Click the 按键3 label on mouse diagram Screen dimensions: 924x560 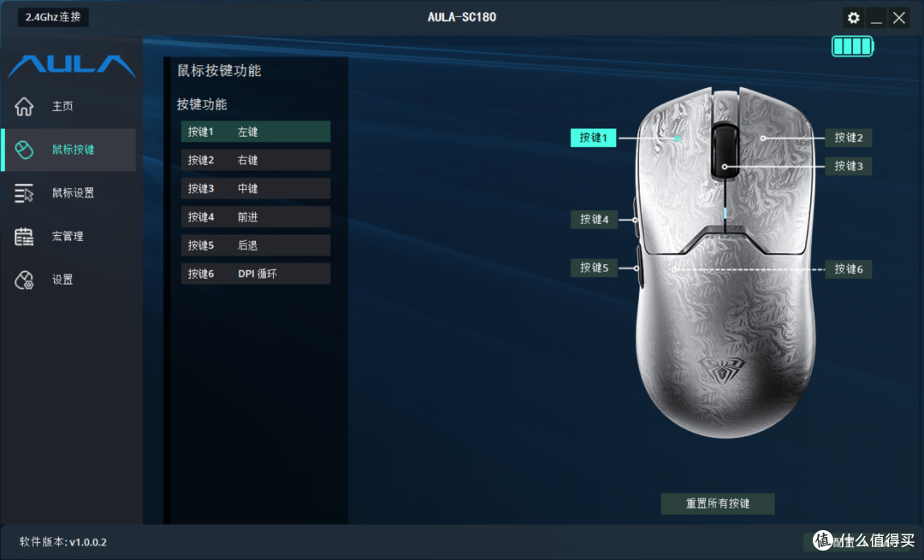point(849,166)
